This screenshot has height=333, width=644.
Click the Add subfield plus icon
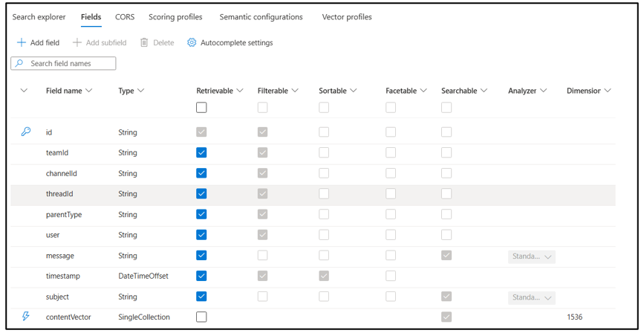coord(77,42)
